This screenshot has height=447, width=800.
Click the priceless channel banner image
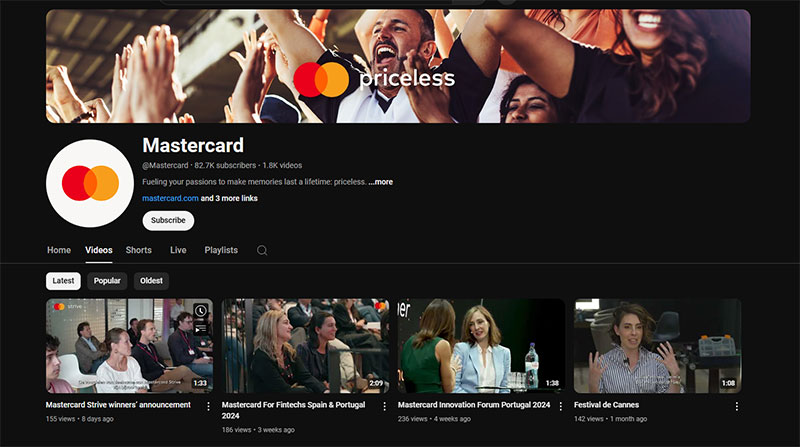tap(398, 66)
